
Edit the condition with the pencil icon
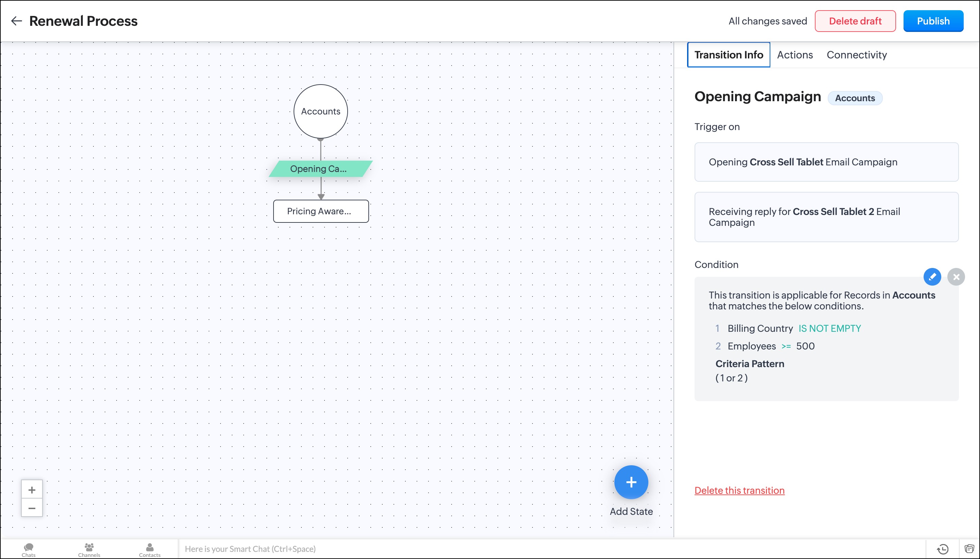[x=932, y=277]
